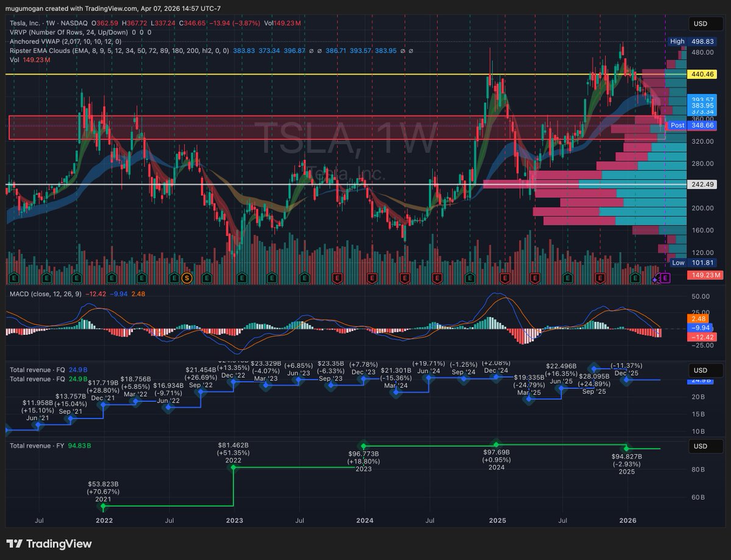The height and width of the screenshot is (560, 731).
Task: Click the 2023 label on the time axis
Action: 235,520
